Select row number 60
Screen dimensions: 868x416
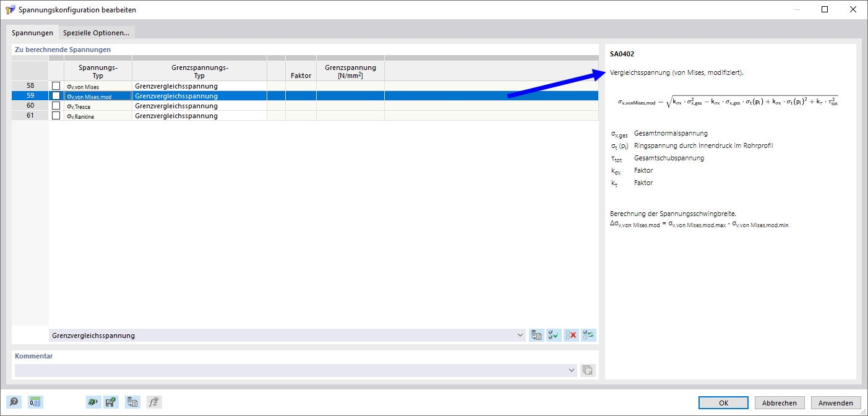click(30, 106)
